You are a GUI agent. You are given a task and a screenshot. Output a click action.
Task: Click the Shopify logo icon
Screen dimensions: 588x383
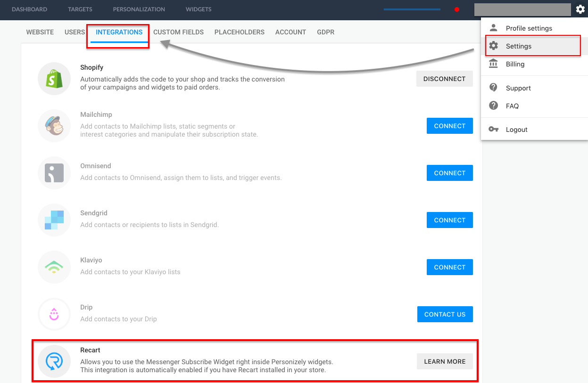coord(54,79)
